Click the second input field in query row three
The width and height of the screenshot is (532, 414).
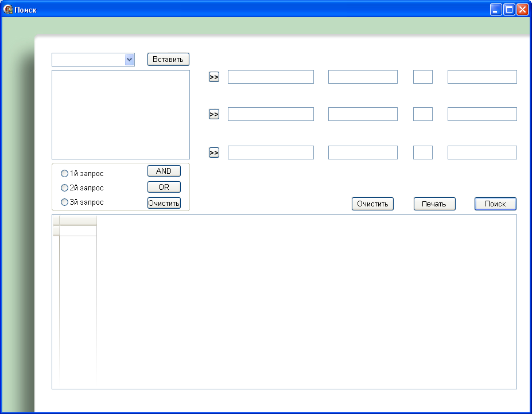click(x=363, y=153)
